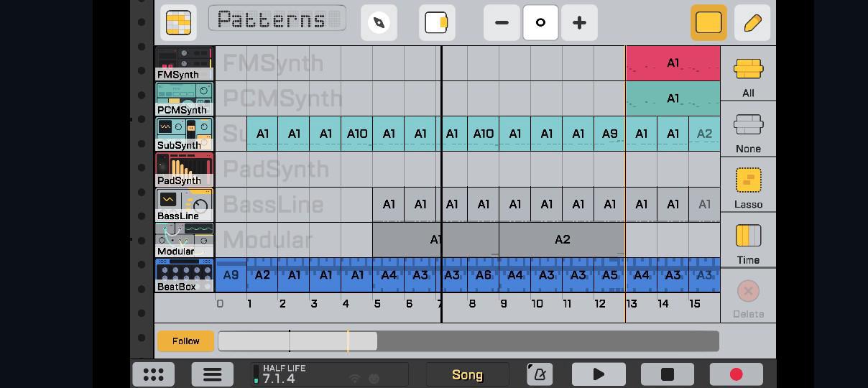This screenshot has width=868, height=388.
Task: Increase value with the plus button
Action: click(579, 22)
